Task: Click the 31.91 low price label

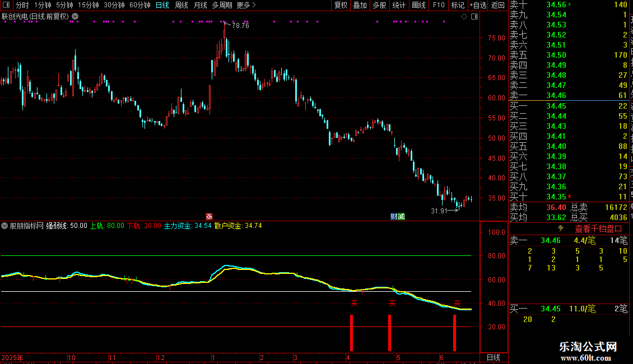Action: click(439, 211)
